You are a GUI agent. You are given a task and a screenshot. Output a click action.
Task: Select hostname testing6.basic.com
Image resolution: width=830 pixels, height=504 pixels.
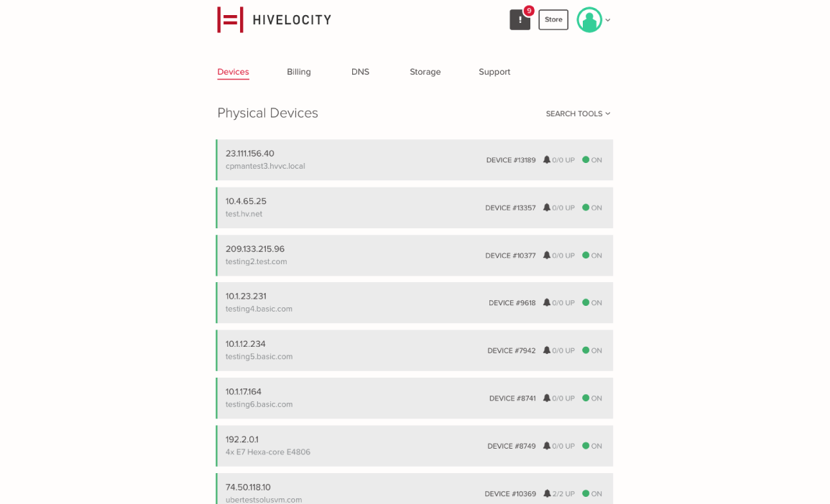tap(259, 405)
